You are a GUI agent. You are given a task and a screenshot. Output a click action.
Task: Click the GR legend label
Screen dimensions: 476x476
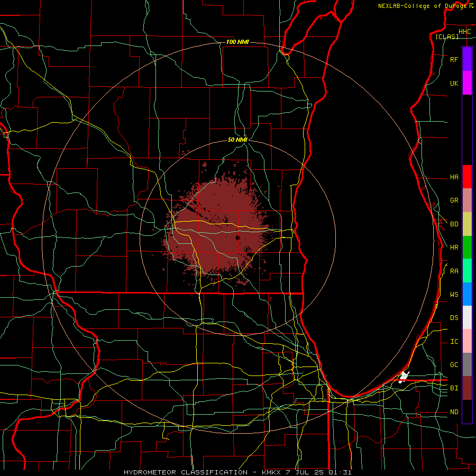click(x=454, y=200)
